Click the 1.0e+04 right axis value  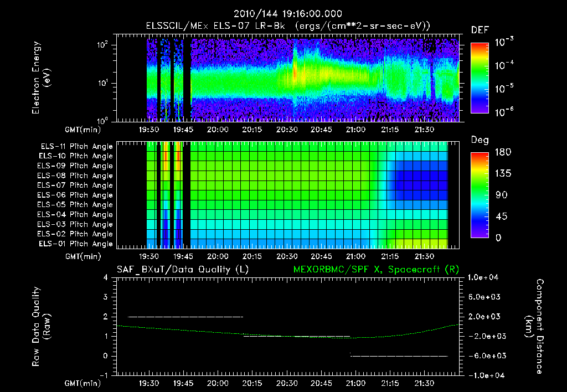point(483,277)
